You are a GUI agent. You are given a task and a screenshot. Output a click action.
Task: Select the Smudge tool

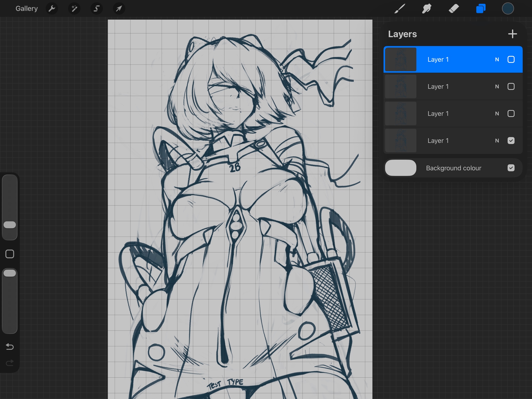(x=427, y=9)
